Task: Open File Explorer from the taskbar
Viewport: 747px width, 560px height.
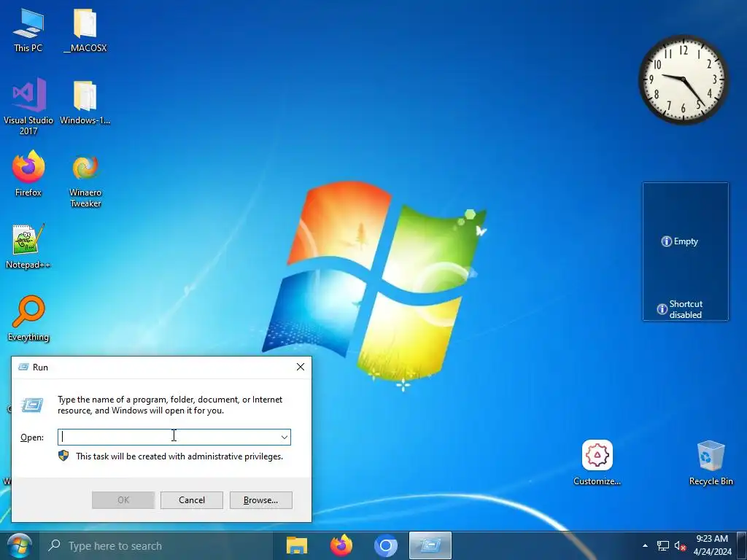Action: pyautogui.click(x=296, y=545)
